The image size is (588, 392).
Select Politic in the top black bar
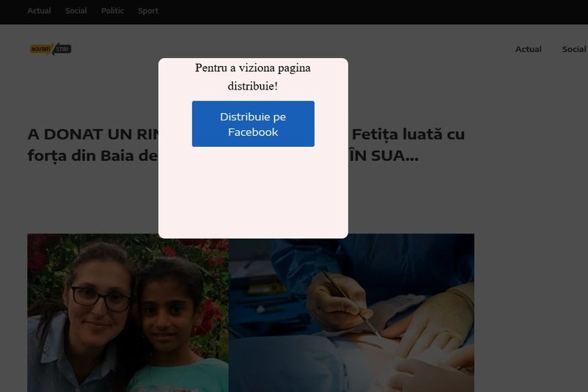112,11
